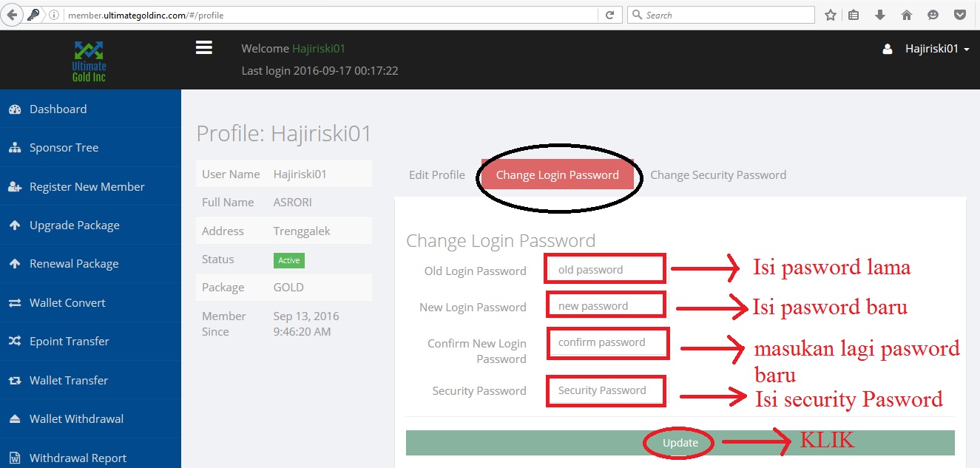The height and width of the screenshot is (468, 980).
Task: Open the Change Security Password tab
Action: point(718,174)
